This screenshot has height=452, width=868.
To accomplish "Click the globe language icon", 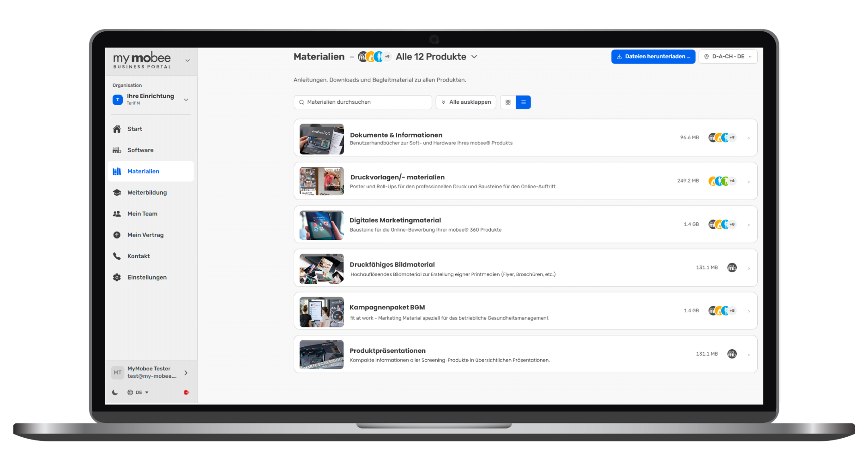I will coord(130,393).
